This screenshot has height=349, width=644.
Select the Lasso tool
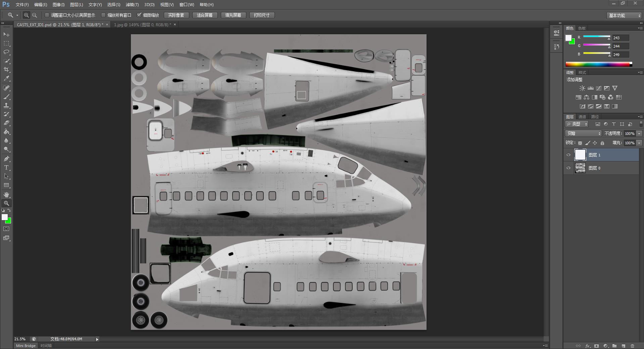pos(6,52)
